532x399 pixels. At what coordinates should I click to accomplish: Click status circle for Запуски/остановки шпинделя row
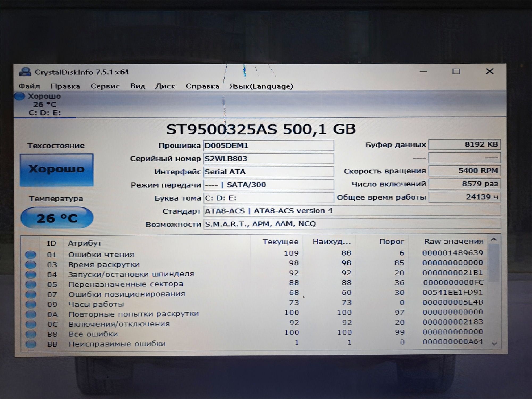click(x=31, y=274)
